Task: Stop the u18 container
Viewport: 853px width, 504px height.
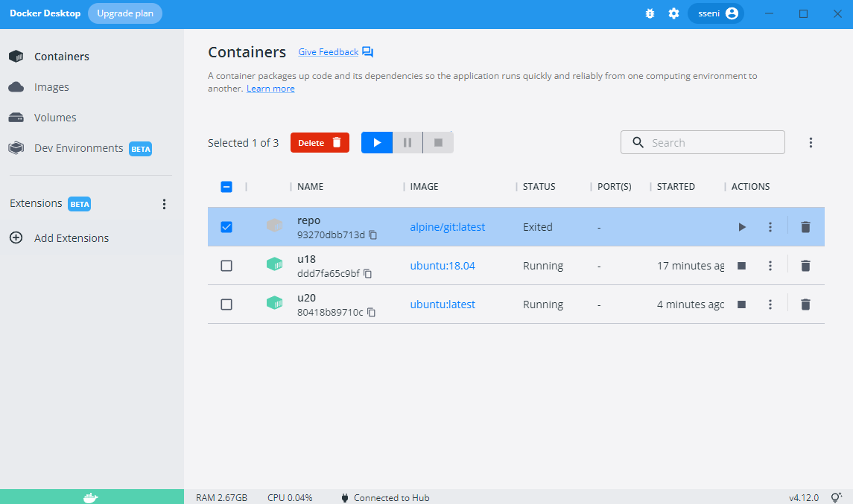Action: (741, 266)
